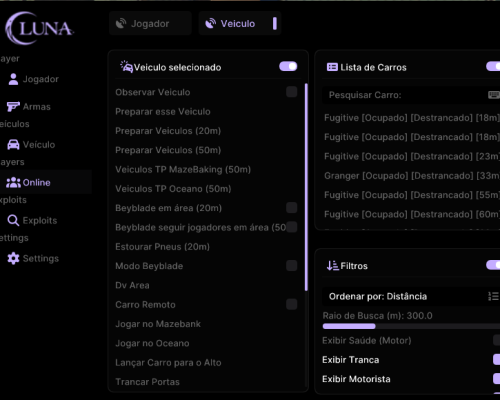This screenshot has width=500, height=400.
Task: Open the Exploits magnifier section in sidebar
Action: pos(32,220)
